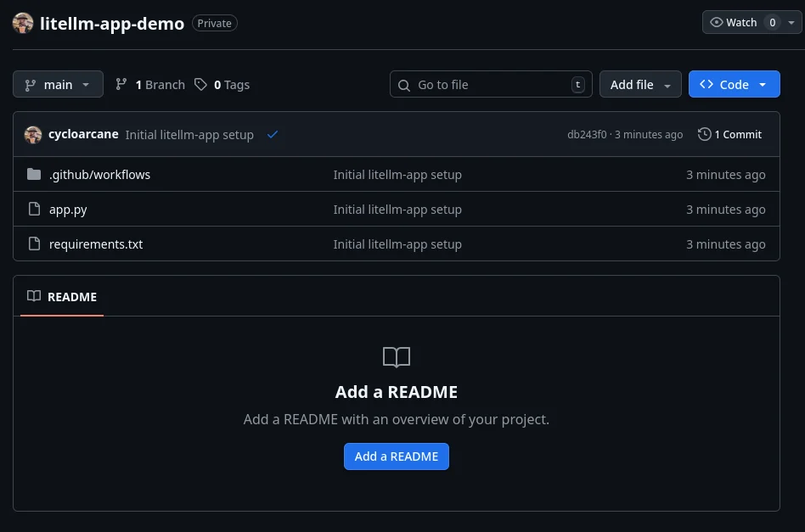Click 3 minutes ago in the .github/workflows row
The height and width of the screenshot is (532, 805).
click(x=725, y=175)
